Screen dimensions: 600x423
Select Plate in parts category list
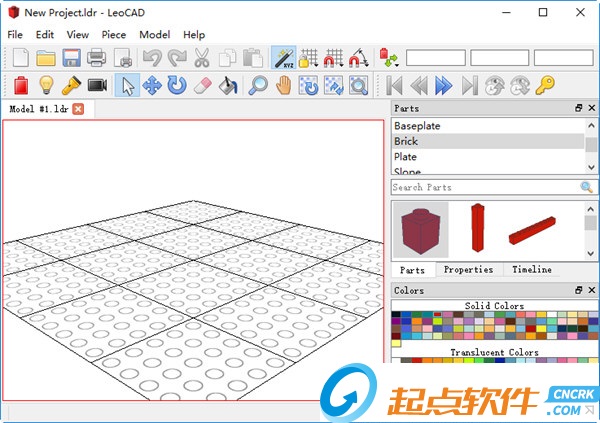(x=488, y=157)
